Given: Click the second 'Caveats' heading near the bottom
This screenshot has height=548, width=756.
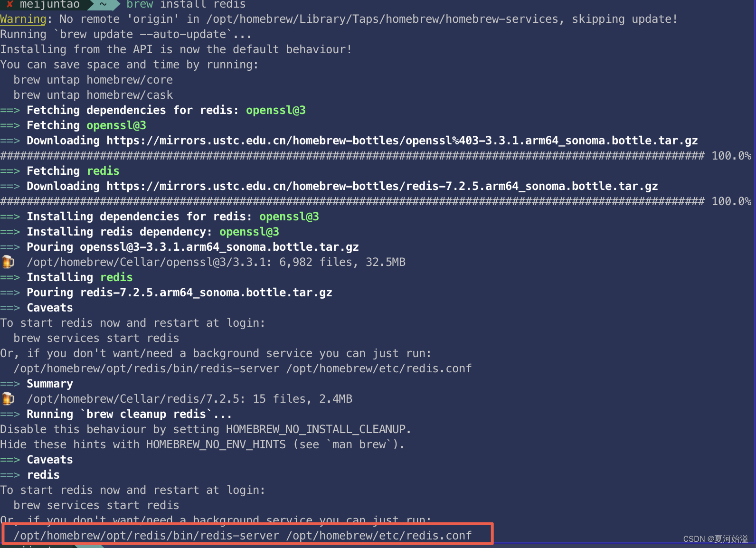Looking at the screenshot, I should coord(50,460).
